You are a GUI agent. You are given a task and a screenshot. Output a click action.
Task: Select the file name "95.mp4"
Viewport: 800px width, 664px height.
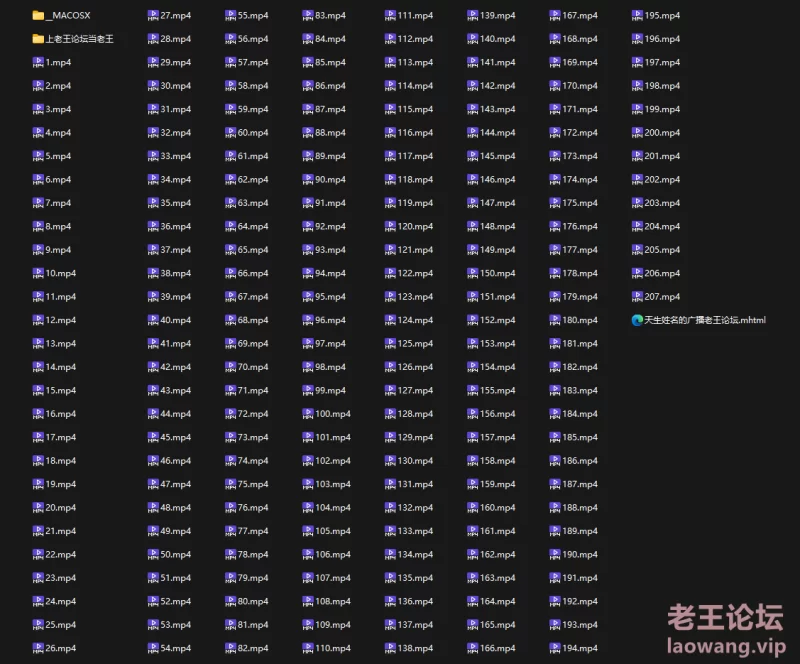(x=330, y=297)
